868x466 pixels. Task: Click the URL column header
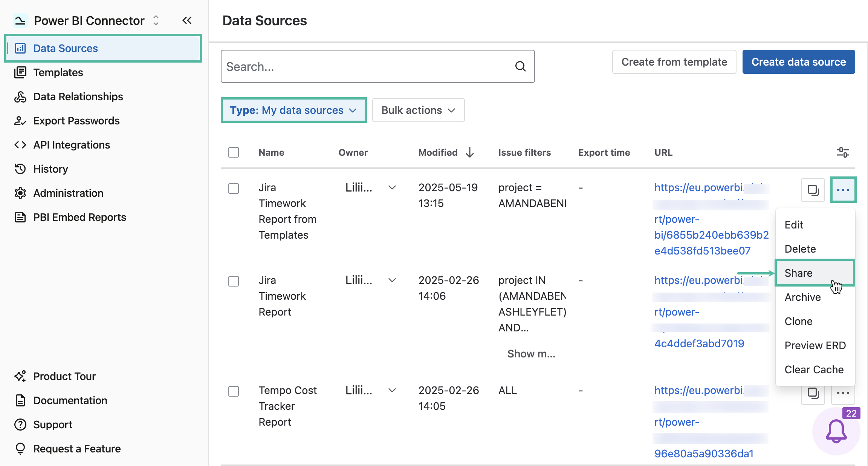click(663, 152)
